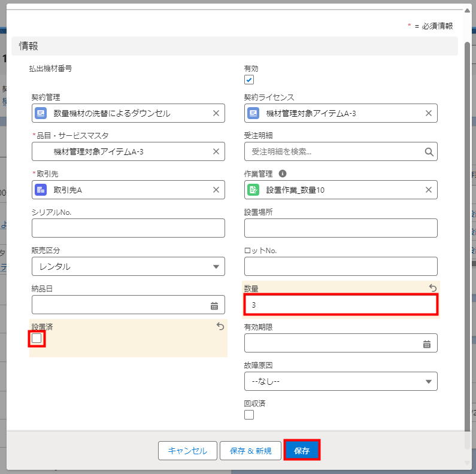This screenshot has height=474, width=476.
Task: Check the 設置済 checkbox
Action: coord(37,339)
